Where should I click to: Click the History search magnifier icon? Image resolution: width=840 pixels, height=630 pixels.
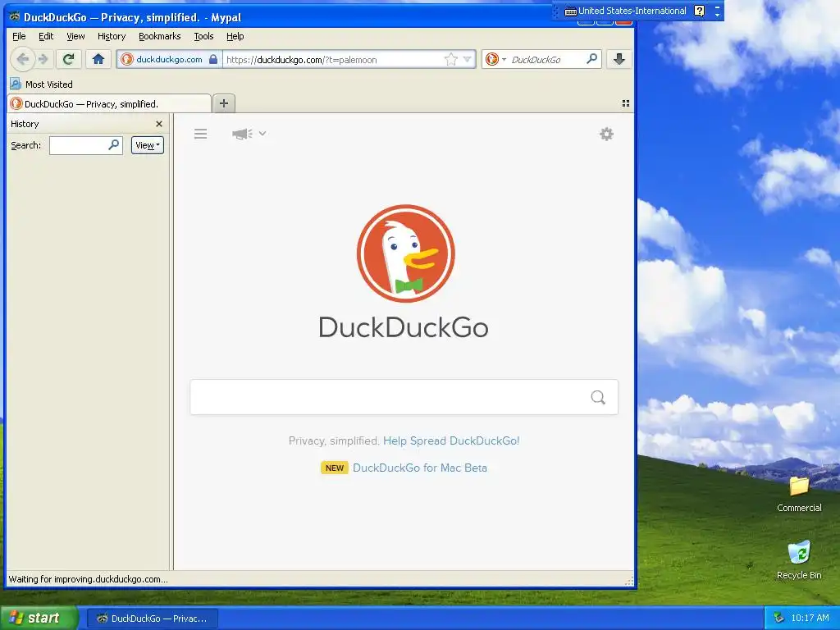click(x=113, y=144)
